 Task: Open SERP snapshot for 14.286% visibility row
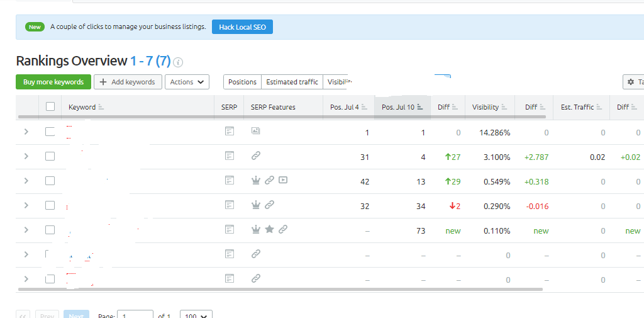[230, 131]
